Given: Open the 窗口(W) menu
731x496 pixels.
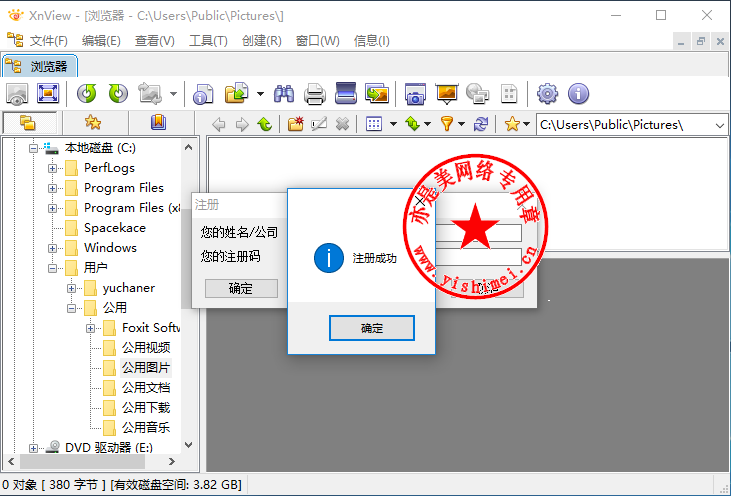Looking at the screenshot, I should click(x=317, y=41).
